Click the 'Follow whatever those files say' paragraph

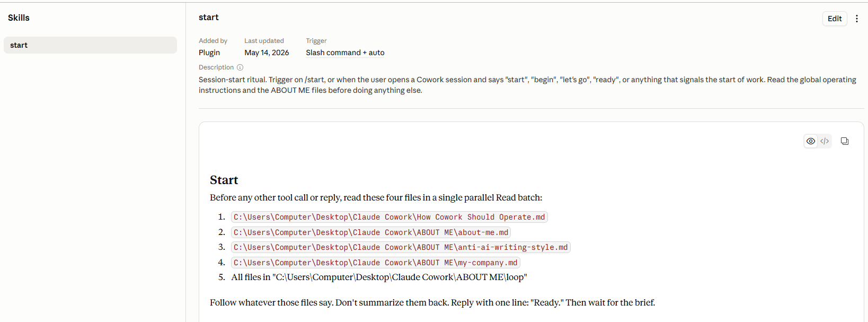(432, 302)
